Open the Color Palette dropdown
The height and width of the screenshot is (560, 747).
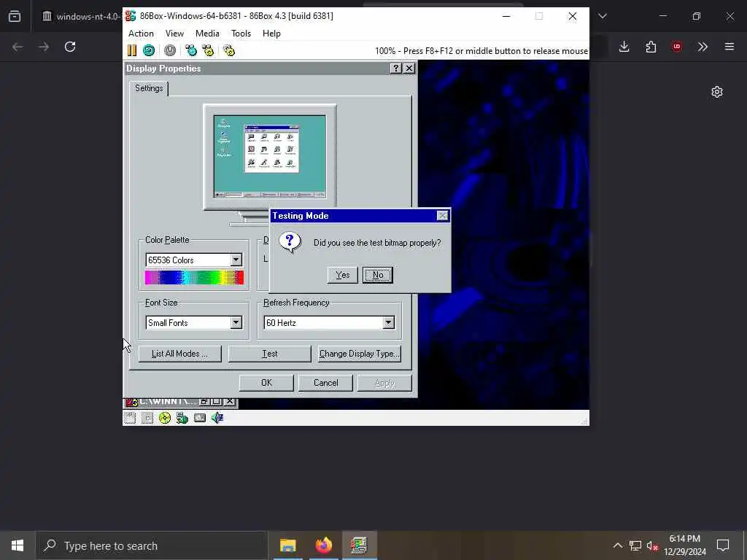click(x=236, y=260)
